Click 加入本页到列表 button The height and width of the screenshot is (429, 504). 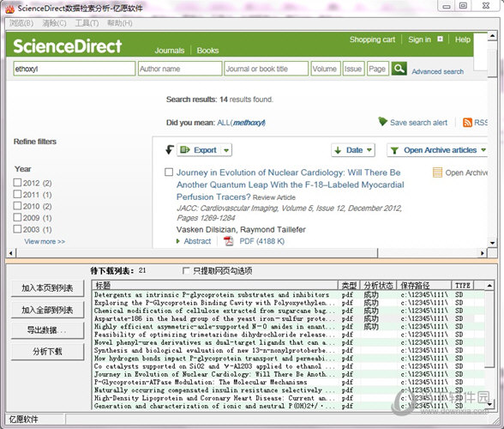click(47, 288)
